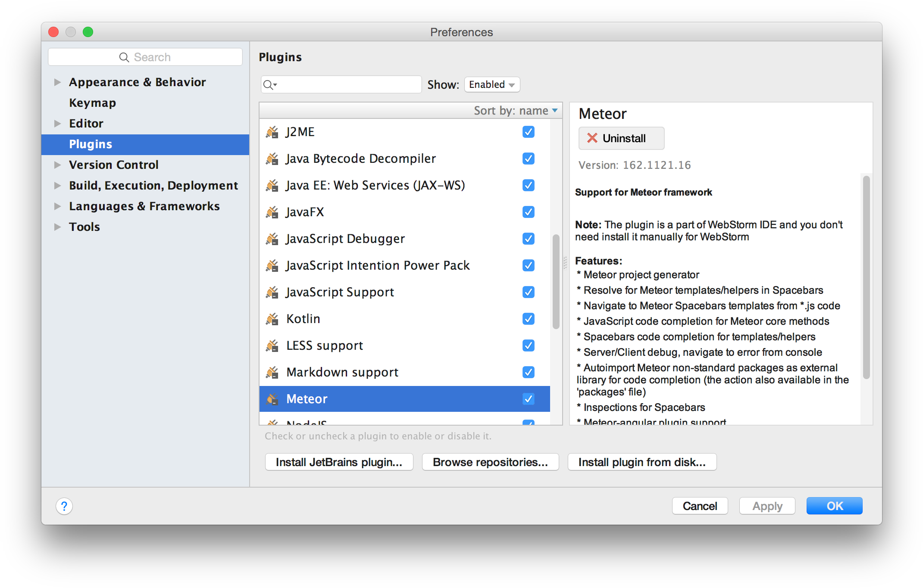Viewport: 923px width, 588px height.
Task: Click the JavaScript Intention Power Pack icon
Action: point(272,265)
